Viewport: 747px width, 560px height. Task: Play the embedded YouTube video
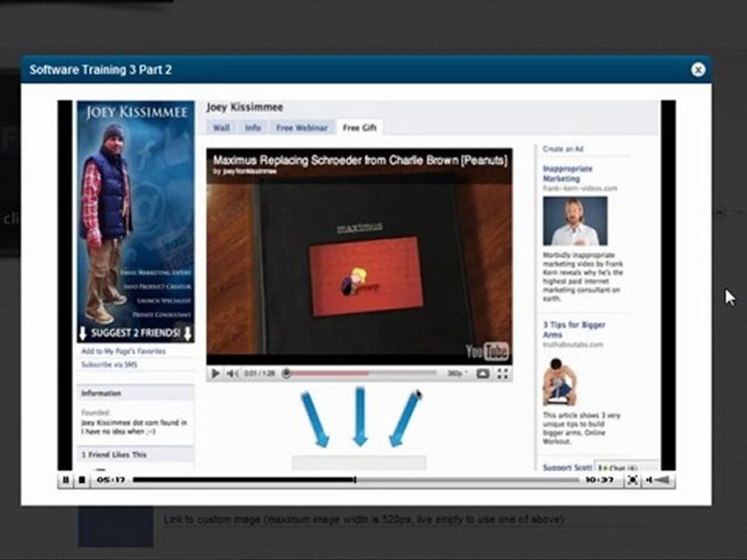click(x=215, y=374)
